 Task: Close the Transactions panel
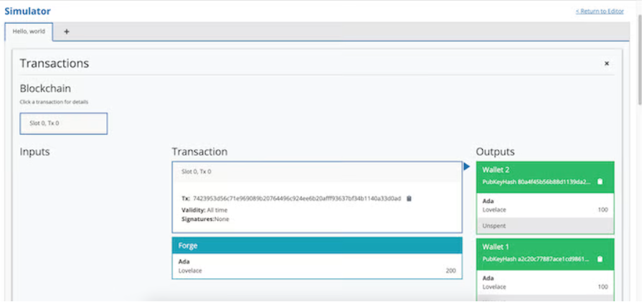(606, 64)
